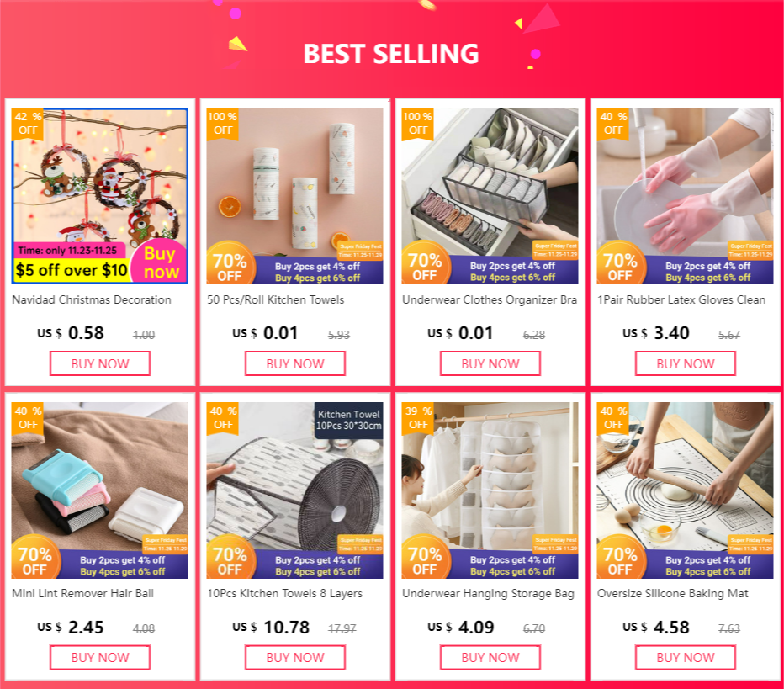Click BUY NOW under 10Pcs Kitchen Towels

tap(295, 658)
